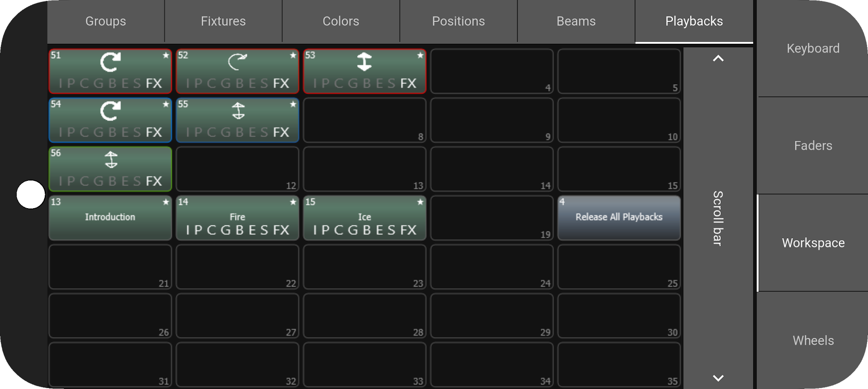Click the rotate icon on playback 54
Viewport: 868px width, 389px height.
click(110, 111)
